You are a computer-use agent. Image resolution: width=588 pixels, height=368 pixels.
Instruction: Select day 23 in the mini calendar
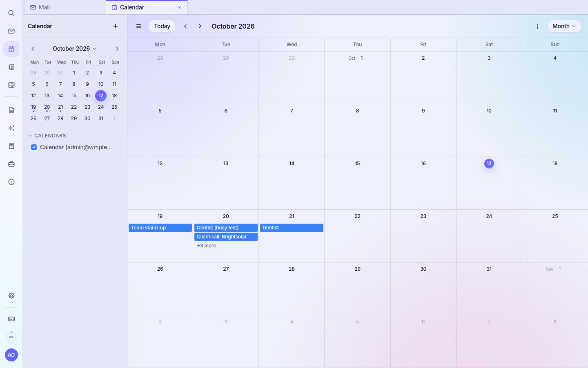tap(87, 107)
